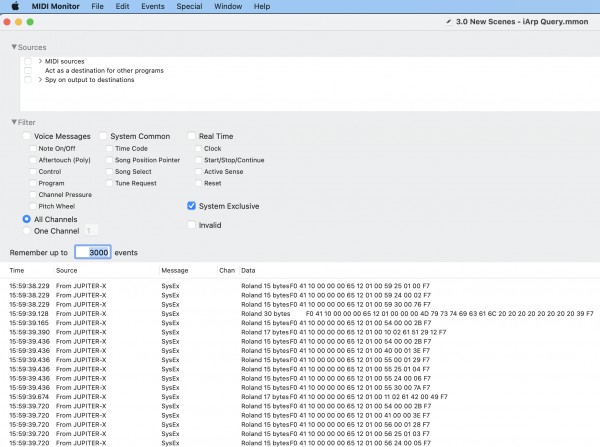The height and width of the screenshot is (447, 600).
Task: Toggle the Song Select checkbox
Action: [x=109, y=171]
